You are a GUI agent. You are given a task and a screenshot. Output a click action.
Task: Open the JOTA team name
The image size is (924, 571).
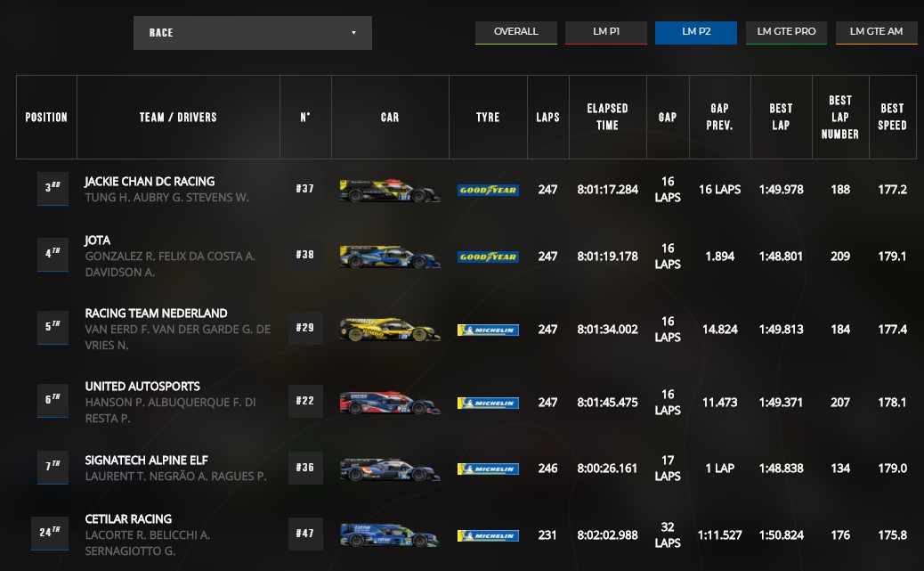(97, 241)
